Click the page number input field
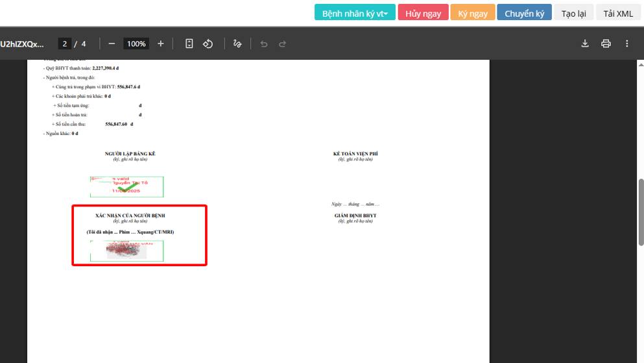 (64, 44)
